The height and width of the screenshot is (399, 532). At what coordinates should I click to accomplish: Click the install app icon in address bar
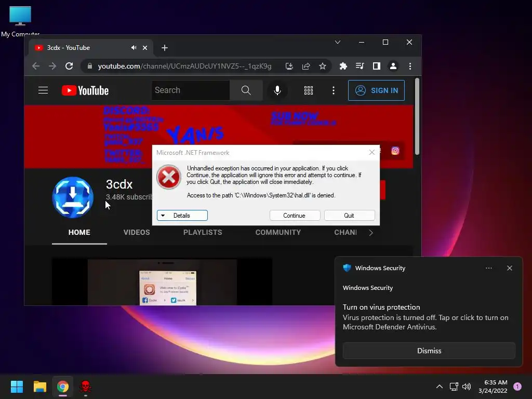pyautogui.click(x=289, y=66)
